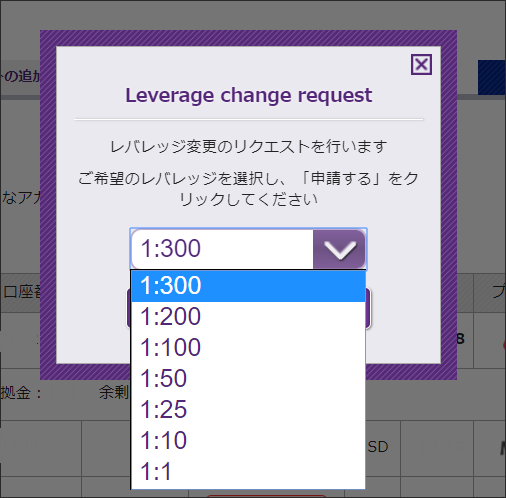Click the 申請する instruction paragraph
This screenshot has width=506, height=498.
pos(248,189)
